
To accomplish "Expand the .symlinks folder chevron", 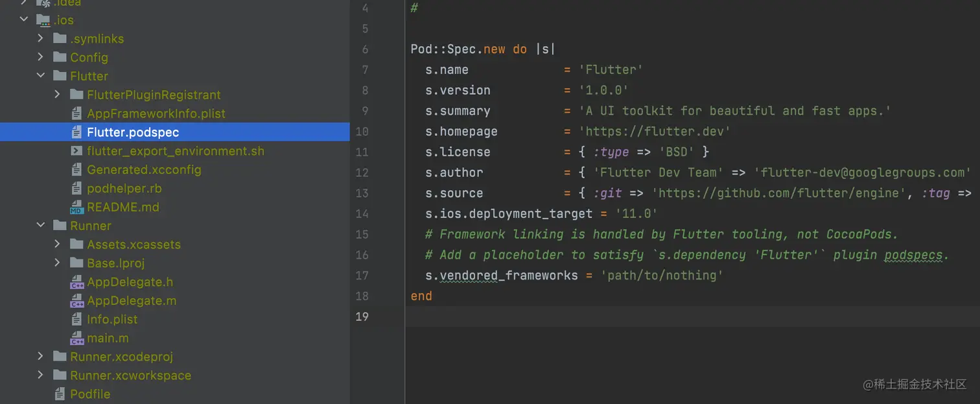I will point(40,38).
